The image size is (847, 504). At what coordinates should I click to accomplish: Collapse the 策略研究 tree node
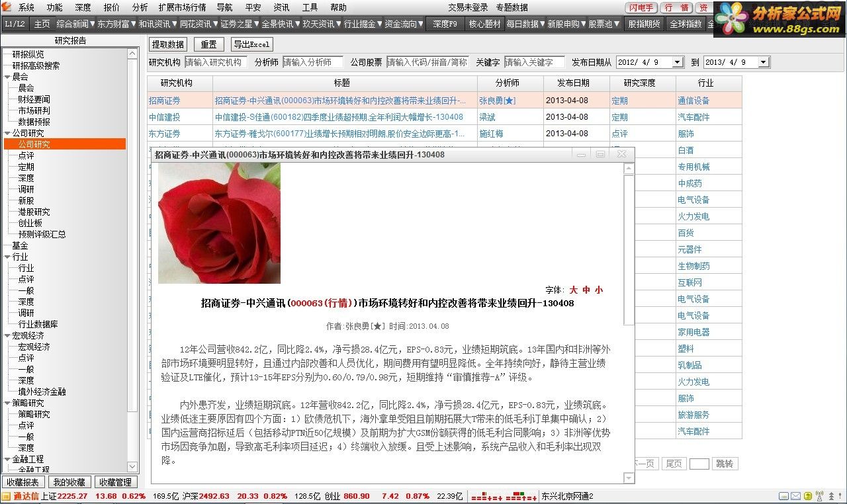point(7,403)
